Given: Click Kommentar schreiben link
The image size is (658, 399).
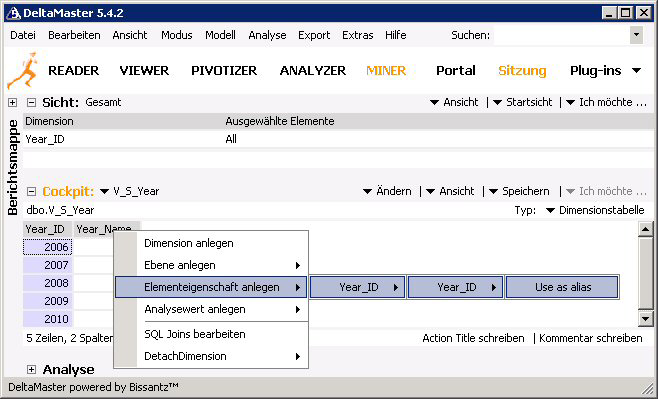Looking at the screenshot, I should tap(590, 338).
